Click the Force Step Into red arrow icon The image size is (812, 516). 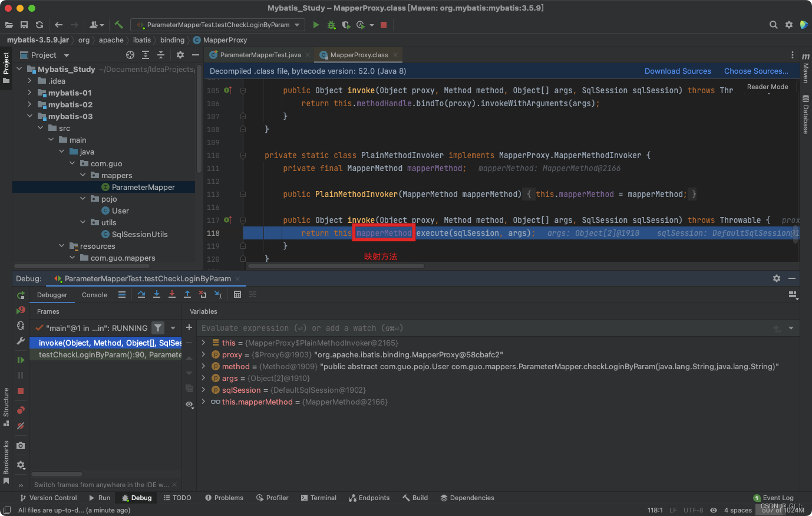[x=172, y=294]
